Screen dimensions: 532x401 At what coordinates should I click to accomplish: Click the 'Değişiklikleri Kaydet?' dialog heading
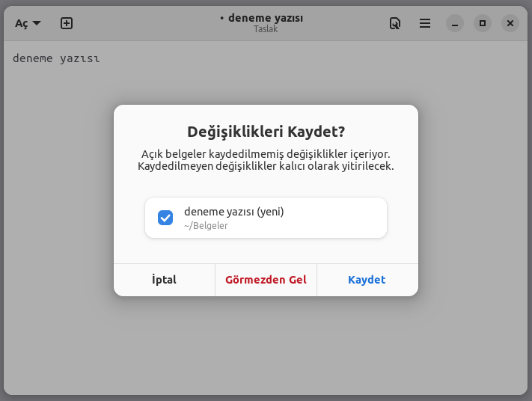[266, 132]
